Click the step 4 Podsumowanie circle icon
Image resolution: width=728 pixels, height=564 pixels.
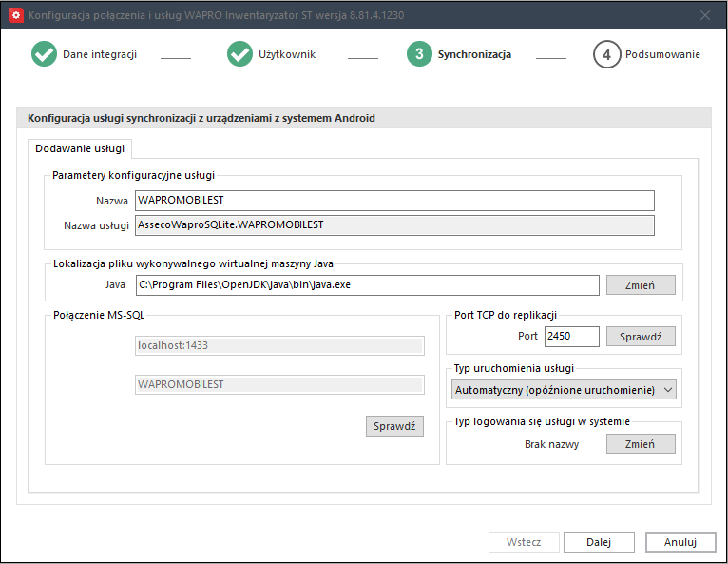pyautogui.click(x=606, y=54)
